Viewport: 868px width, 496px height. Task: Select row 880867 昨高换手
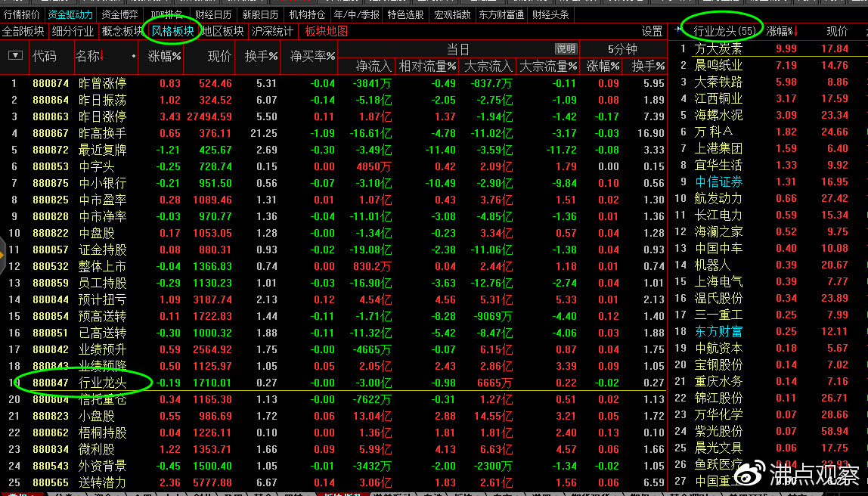334,133
